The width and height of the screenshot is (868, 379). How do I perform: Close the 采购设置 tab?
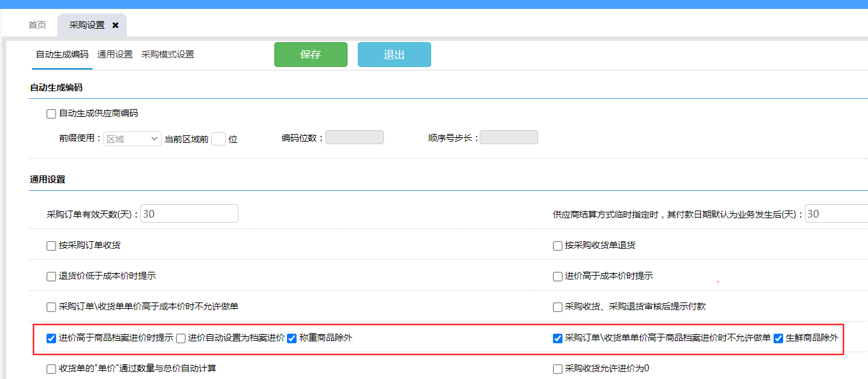pos(115,26)
